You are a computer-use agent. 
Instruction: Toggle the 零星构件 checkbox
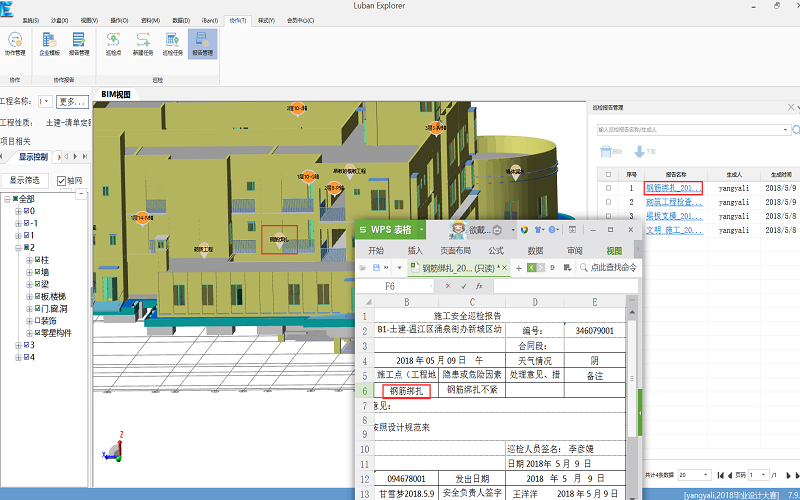[x=37, y=333]
